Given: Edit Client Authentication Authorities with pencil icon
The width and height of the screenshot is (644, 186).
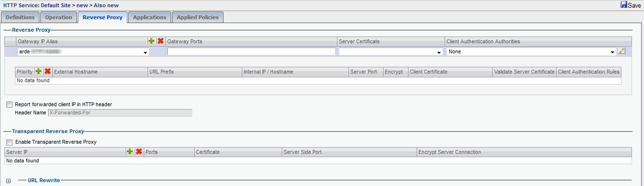Looking at the screenshot, I should point(622,51).
